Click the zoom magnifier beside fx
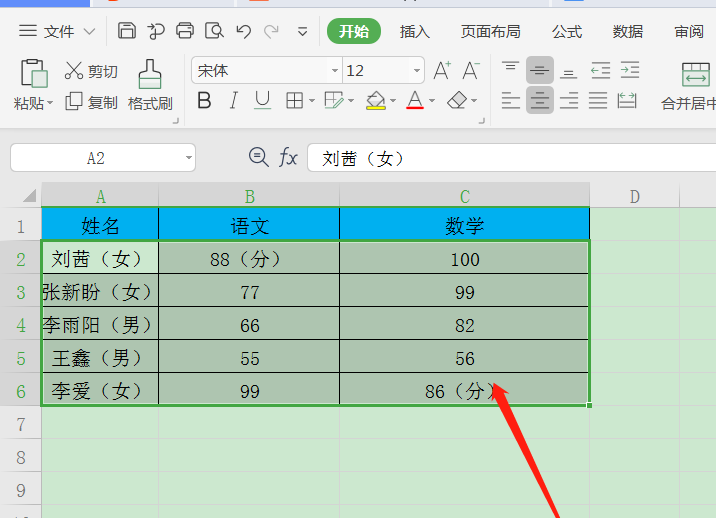Image resolution: width=716 pixels, height=518 pixels. (258, 157)
